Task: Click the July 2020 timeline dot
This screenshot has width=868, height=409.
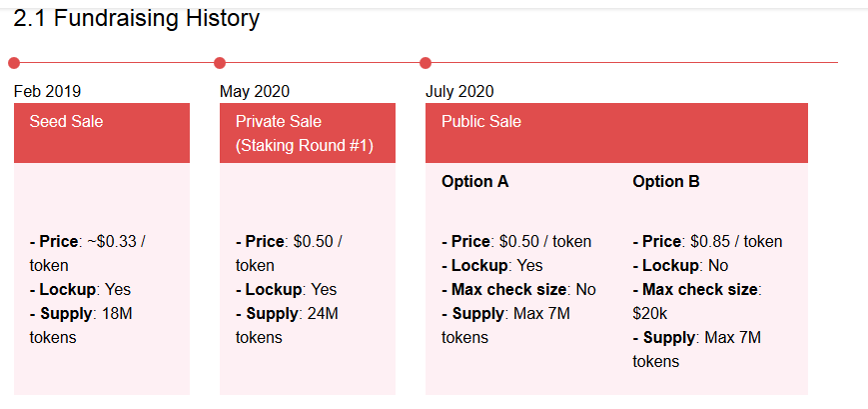Action: coord(426,63)
